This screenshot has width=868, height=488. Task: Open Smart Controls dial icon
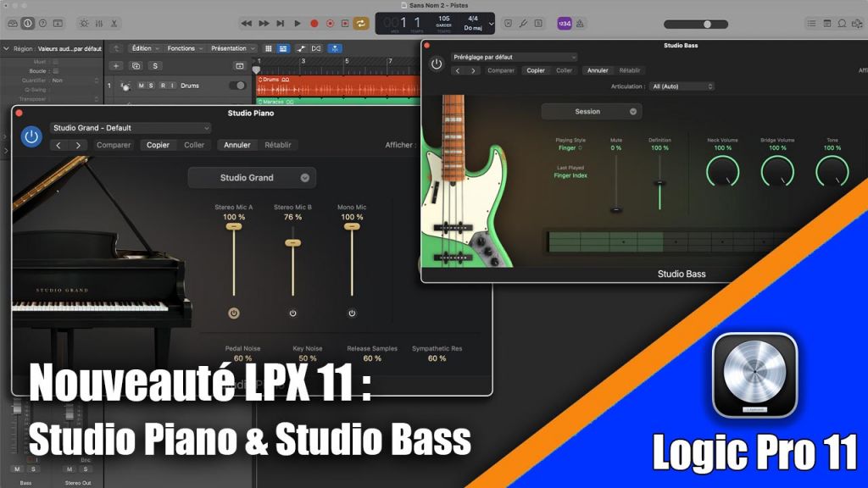click(x=84, y=24)
